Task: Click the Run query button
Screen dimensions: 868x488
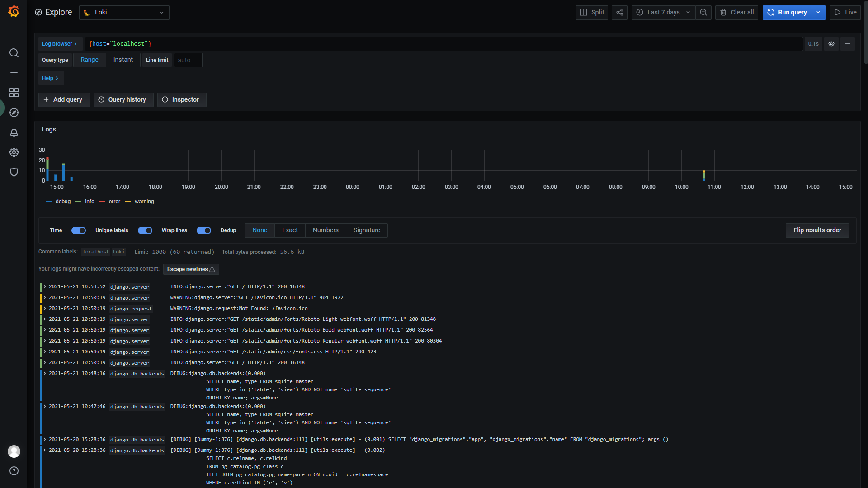Action: click(787, 13)
